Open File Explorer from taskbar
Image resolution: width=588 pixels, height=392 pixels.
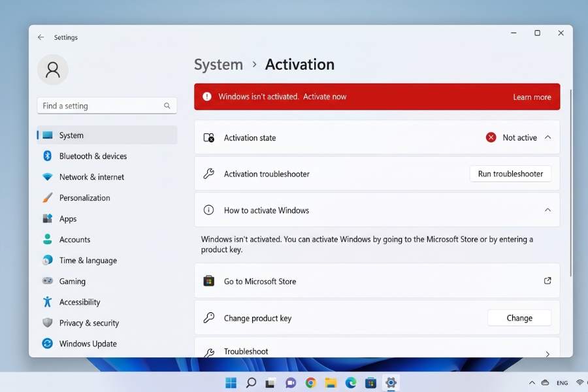point(331,383)
